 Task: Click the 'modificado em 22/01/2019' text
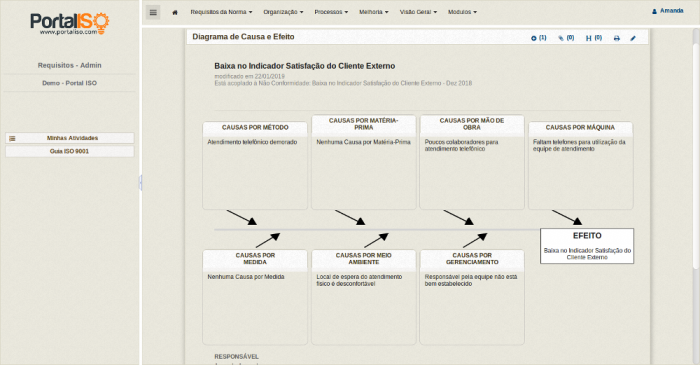click(x=249, y=77)
